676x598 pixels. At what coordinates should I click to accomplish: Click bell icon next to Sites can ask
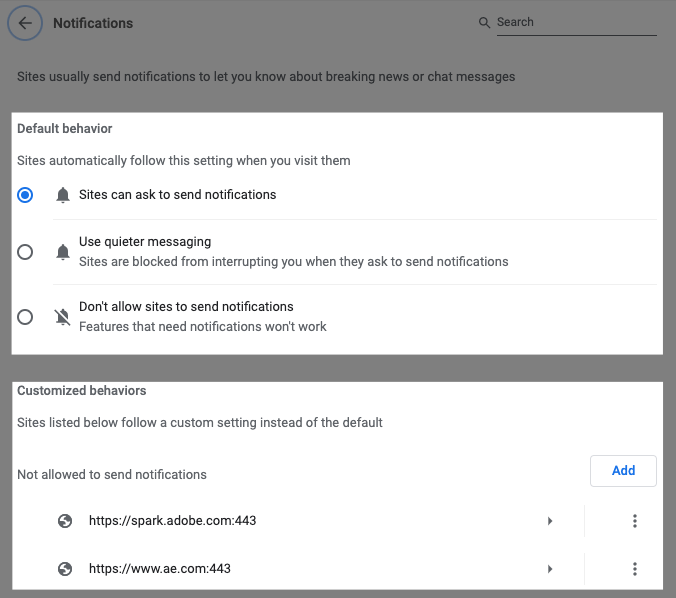point(64,195)
